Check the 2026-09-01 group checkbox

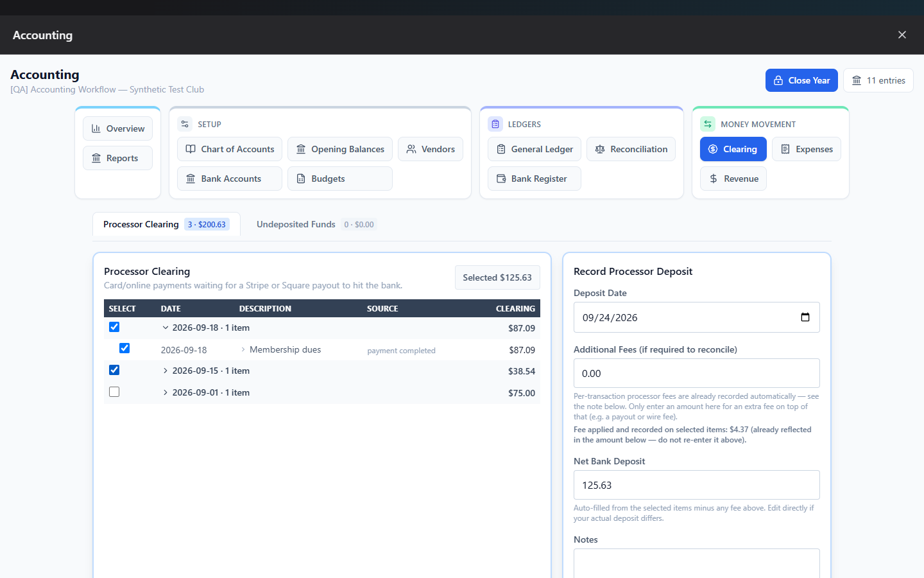pyautogui.click(x=114, y=392)
